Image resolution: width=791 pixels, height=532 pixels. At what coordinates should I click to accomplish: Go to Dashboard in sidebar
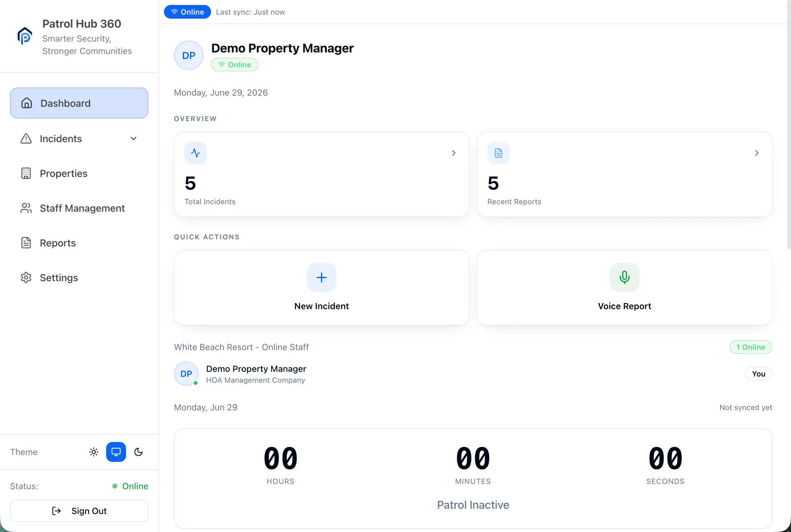(x=79, y=103)
